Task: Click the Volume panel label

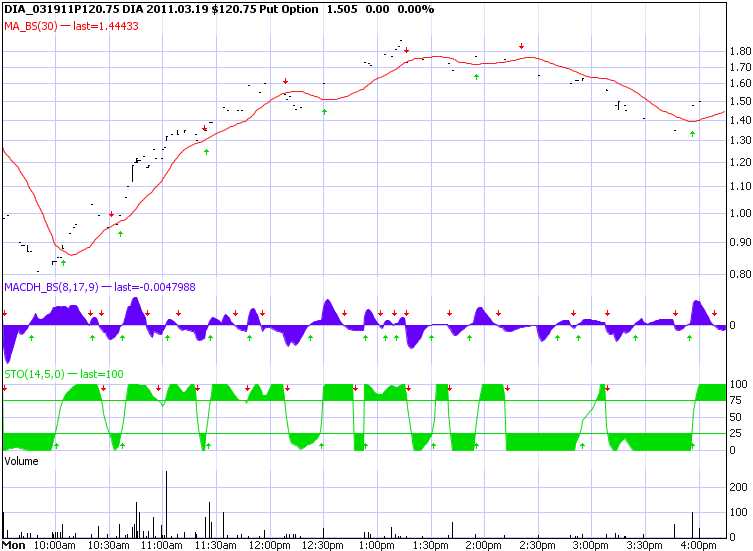Action: (21, 461)
